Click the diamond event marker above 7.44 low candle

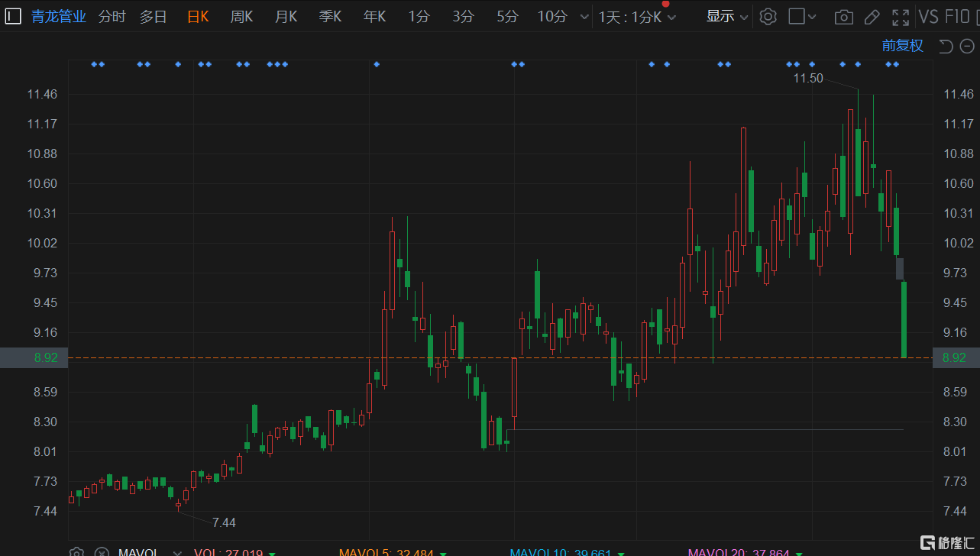[x=178, y=64]
